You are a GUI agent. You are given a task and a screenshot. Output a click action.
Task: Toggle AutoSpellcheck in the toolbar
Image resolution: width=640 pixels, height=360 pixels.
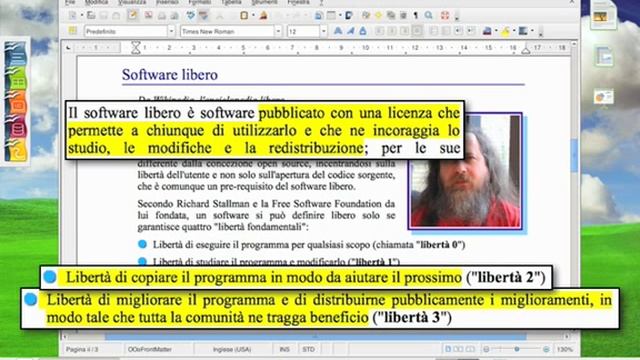(x=203, y=16)
